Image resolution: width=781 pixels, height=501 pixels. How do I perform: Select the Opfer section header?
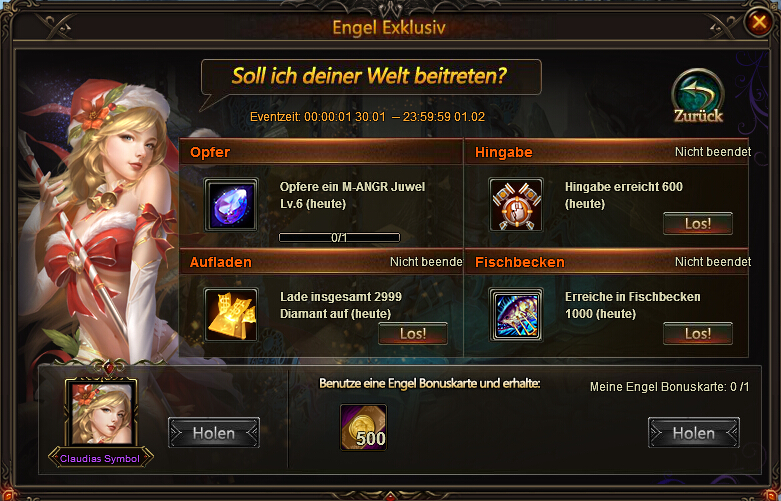click(x=321, y=152)
